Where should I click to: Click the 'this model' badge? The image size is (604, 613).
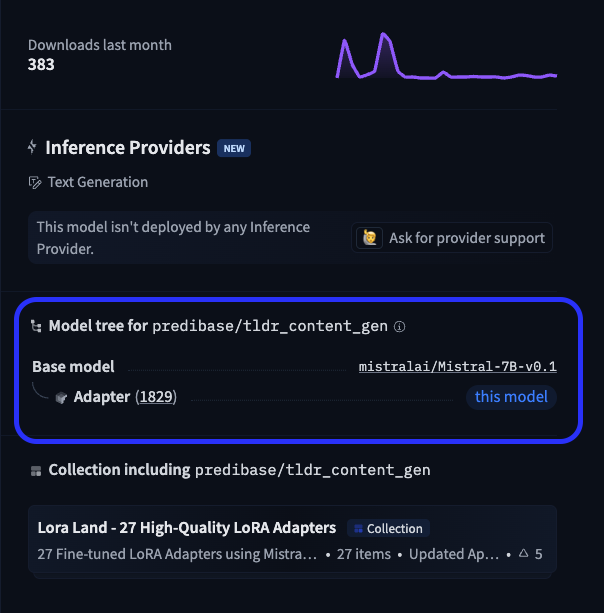point(511,397)
